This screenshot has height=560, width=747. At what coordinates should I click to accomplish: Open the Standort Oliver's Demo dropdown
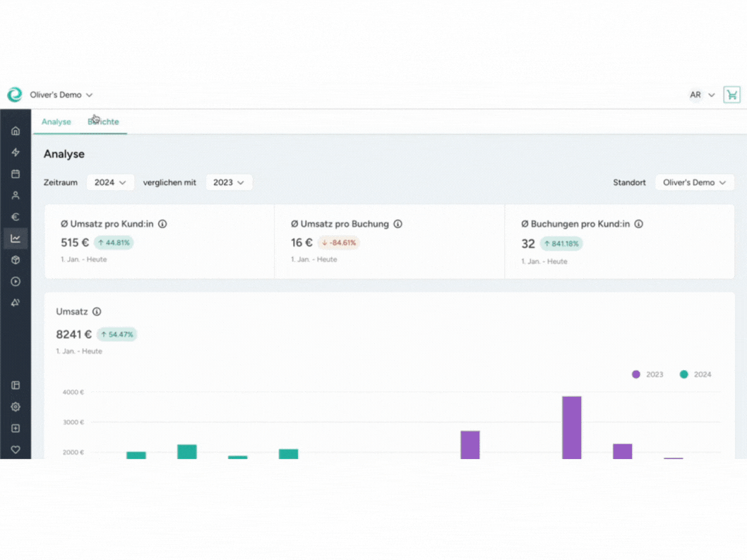click(x=694, y=182)
